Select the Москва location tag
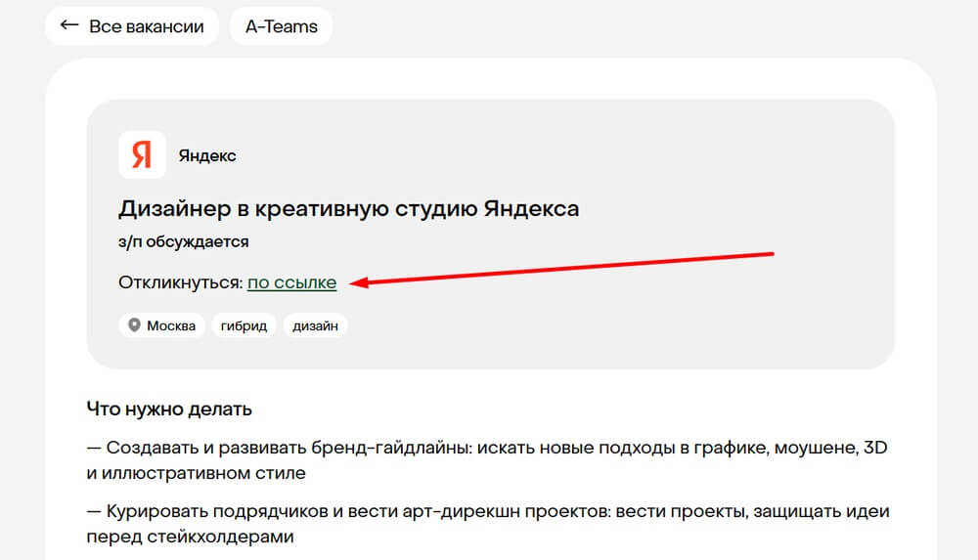The height and width of the screenshot is (560, 978). click(161, 325)
